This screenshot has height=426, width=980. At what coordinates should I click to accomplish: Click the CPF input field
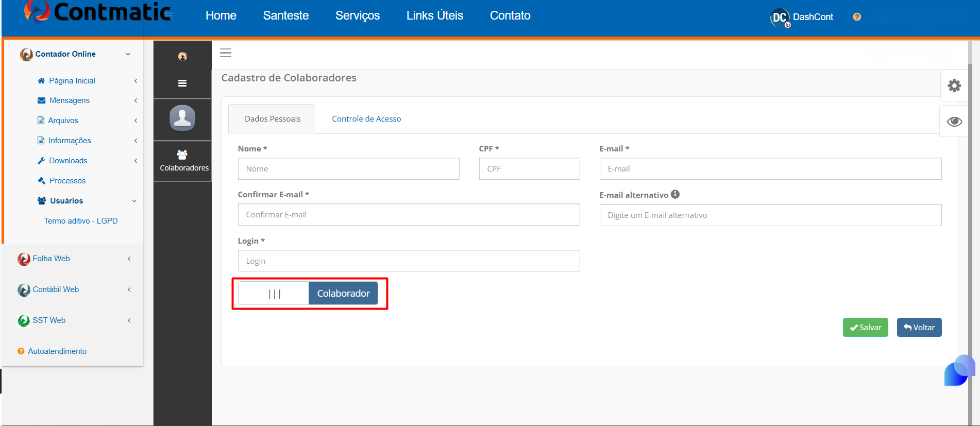[x=530, y=169]
